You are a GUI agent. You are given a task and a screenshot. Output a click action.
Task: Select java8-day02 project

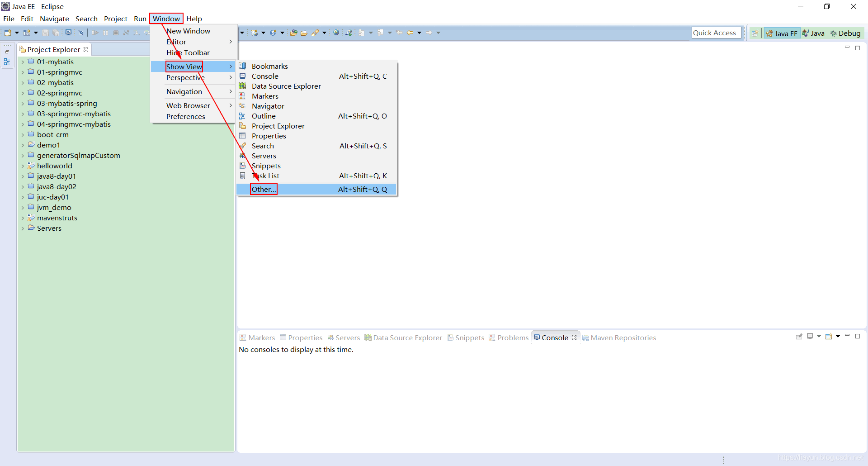(57, 186)
